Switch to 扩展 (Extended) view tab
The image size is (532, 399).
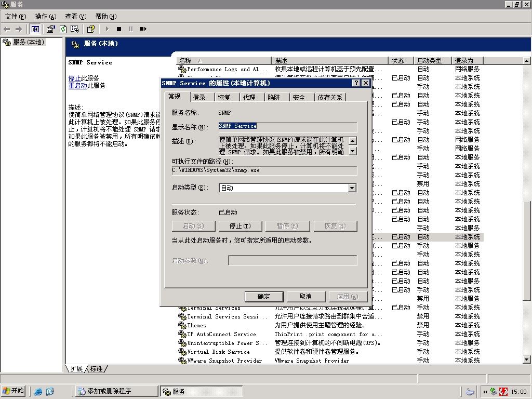[77, 368]
